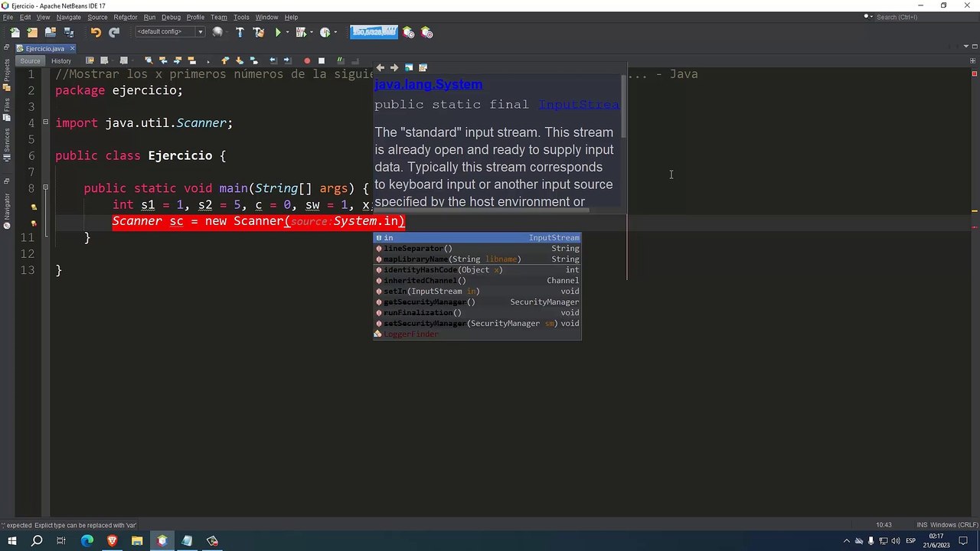Select setIn(InputStream in) completion item
The height and width of the screenshot is (551, 980).
477,292
